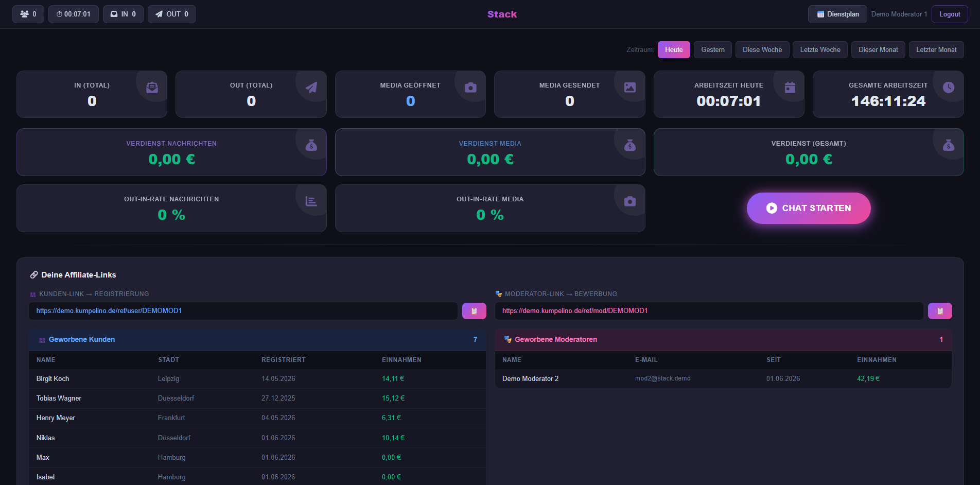Click the paper-plane icon on OUT (TOTAL) card
The height and width of the screenshot is (485, 980).
pos(311,88)
